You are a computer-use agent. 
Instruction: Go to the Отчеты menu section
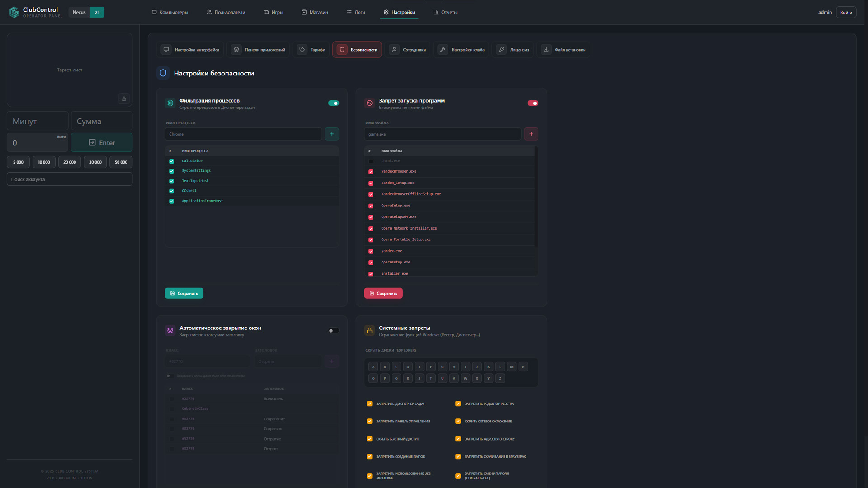point(445,12)
